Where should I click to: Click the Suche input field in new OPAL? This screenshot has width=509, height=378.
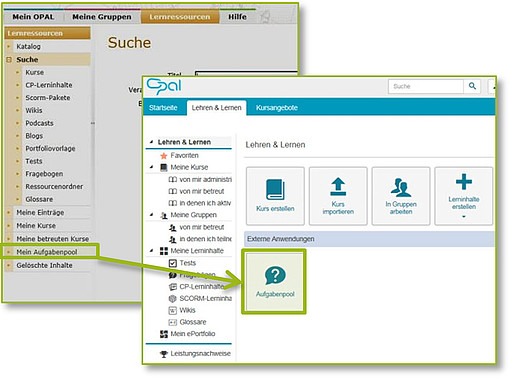tap(426, 86)
